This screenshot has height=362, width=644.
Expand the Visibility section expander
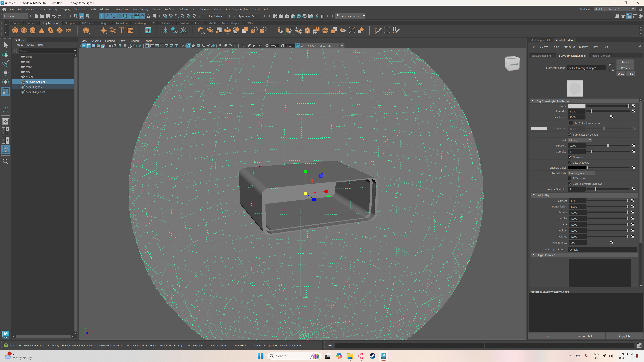[x=534, y=195]
